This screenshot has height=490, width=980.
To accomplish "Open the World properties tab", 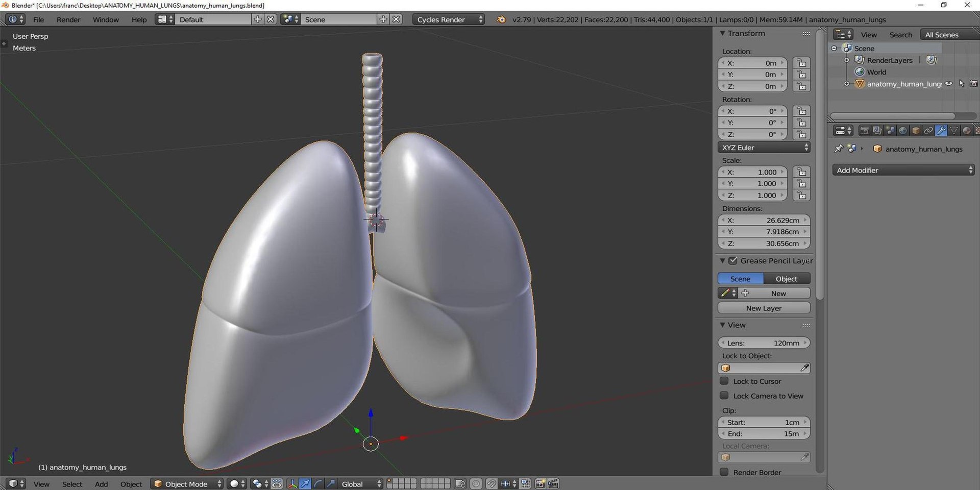I will [903, 131].
